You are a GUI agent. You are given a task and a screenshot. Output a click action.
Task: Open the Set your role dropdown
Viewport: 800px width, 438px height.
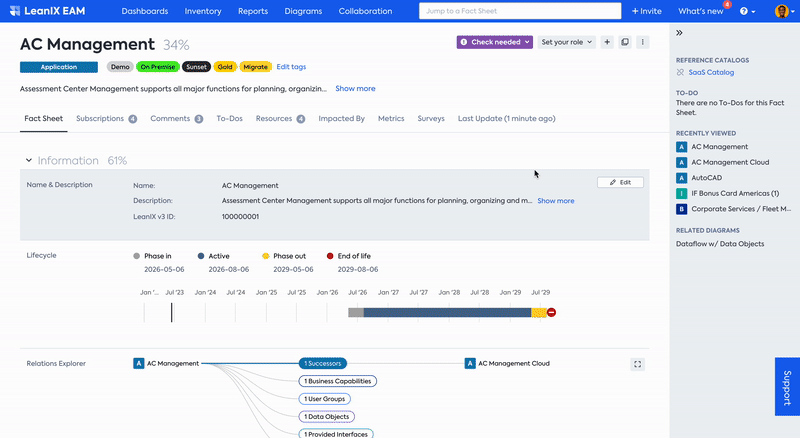(x=566, y=42)
